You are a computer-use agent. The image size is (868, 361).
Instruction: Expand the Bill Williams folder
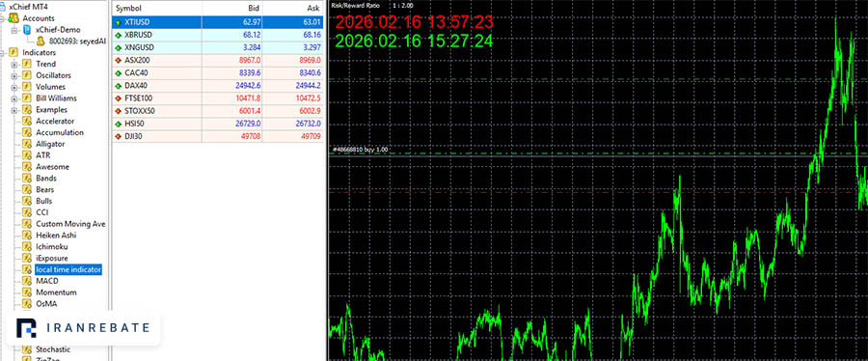(x=14, y=98)
